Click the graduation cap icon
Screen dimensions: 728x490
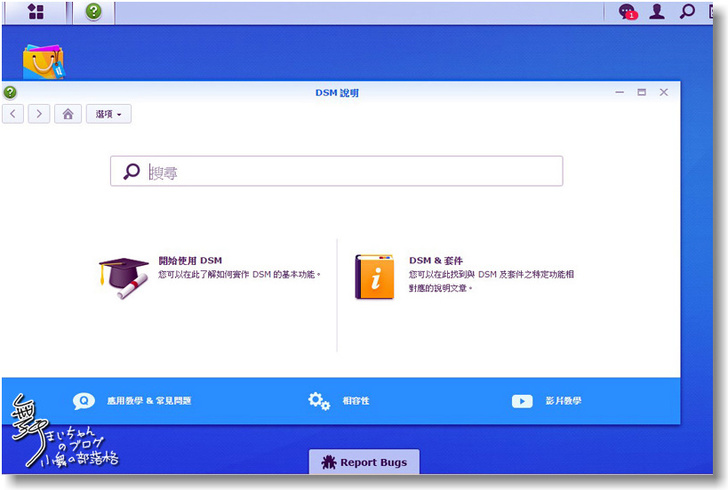124,278
